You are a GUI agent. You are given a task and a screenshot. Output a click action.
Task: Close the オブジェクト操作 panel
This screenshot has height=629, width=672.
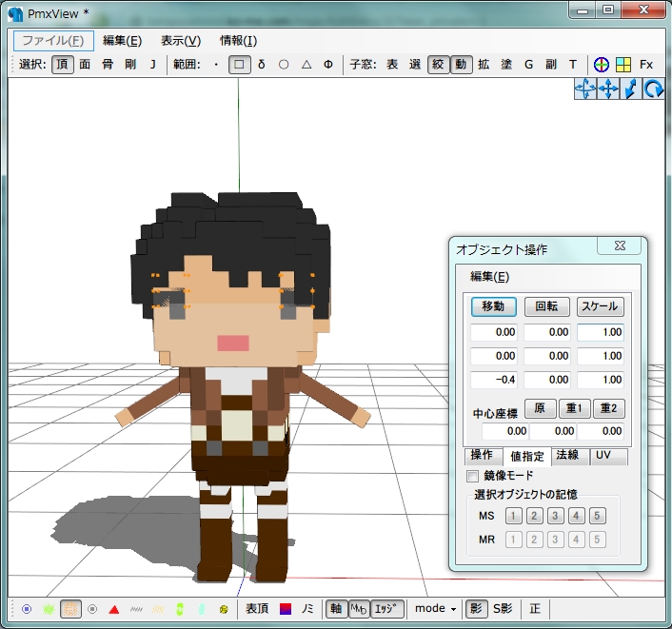click(x=620, y=246)
